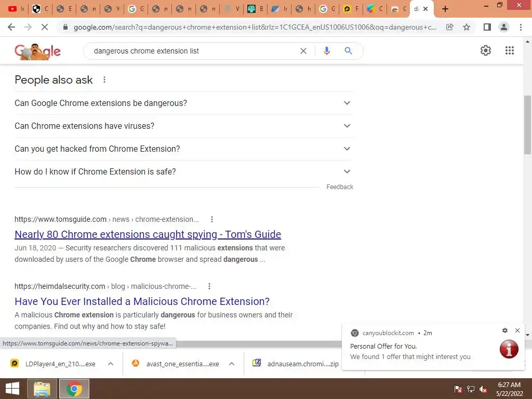Switch to the first Google 'G' tab
This screenshot has height=399, width=532.
tap(136, 9)
